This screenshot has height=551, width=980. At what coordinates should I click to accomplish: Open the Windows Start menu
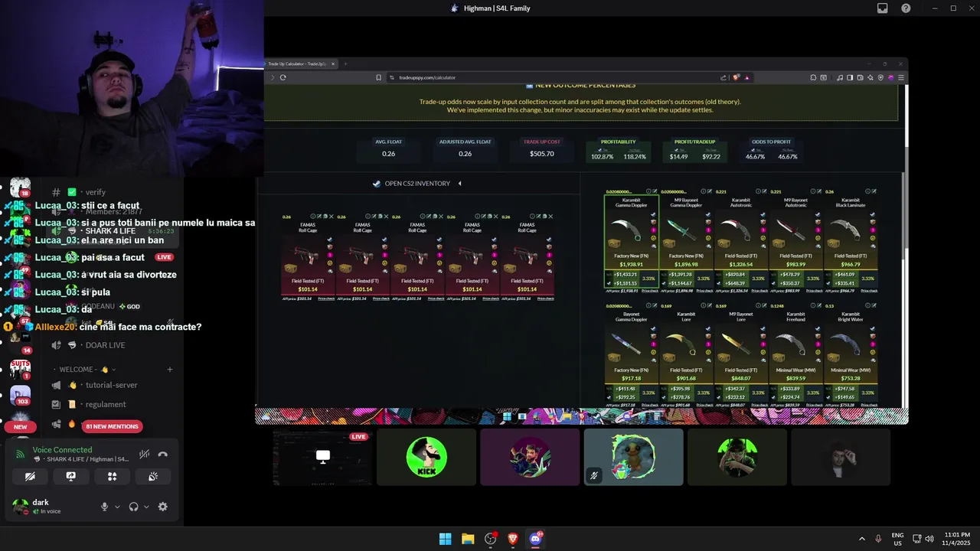pyautogui.click(x=445, y=539)
